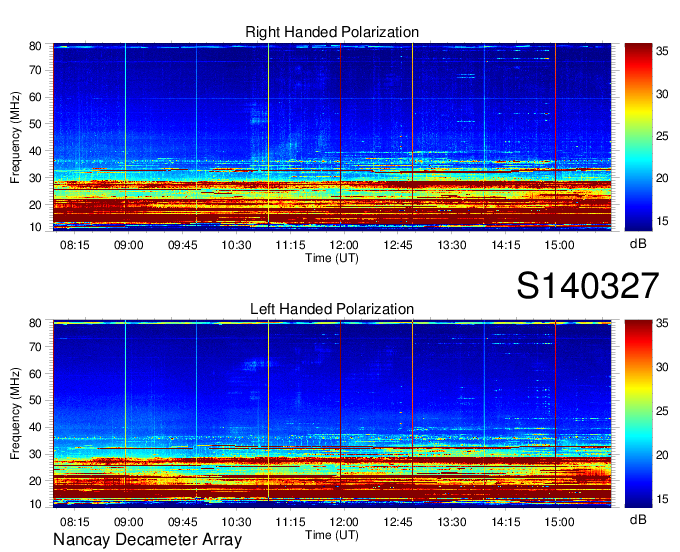Click '15:00' tick on the lower time axis
The height and width of the screenshot is (552, 680).
pyautogui.click(x=559, y=522)
